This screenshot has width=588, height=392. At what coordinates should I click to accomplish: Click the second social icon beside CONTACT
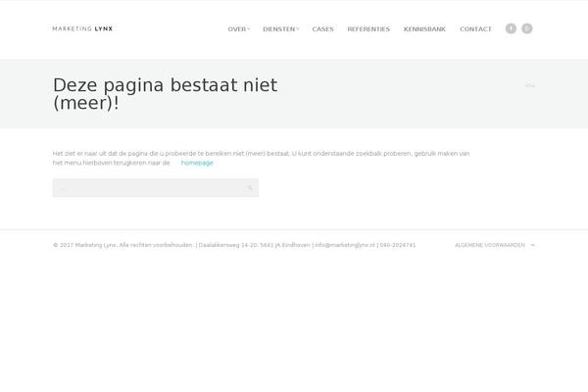(527, 28)
